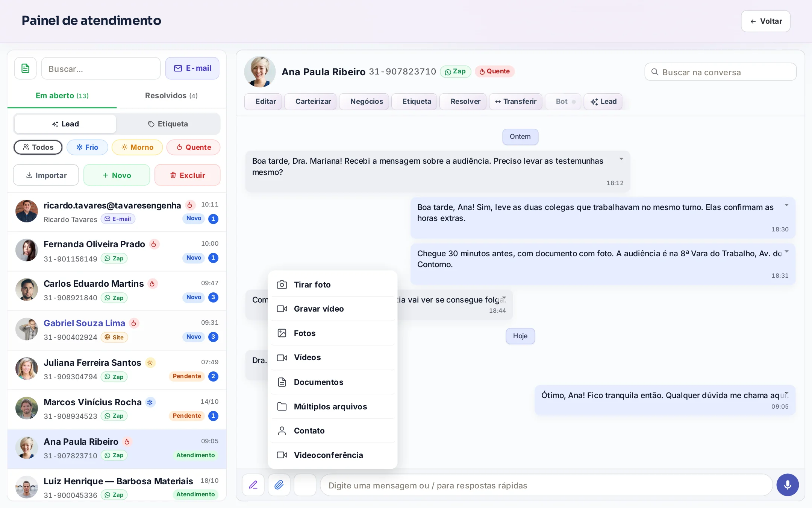Click the green document icon beside search
Screen dimensions: 812x508
[x=25, y=68]
